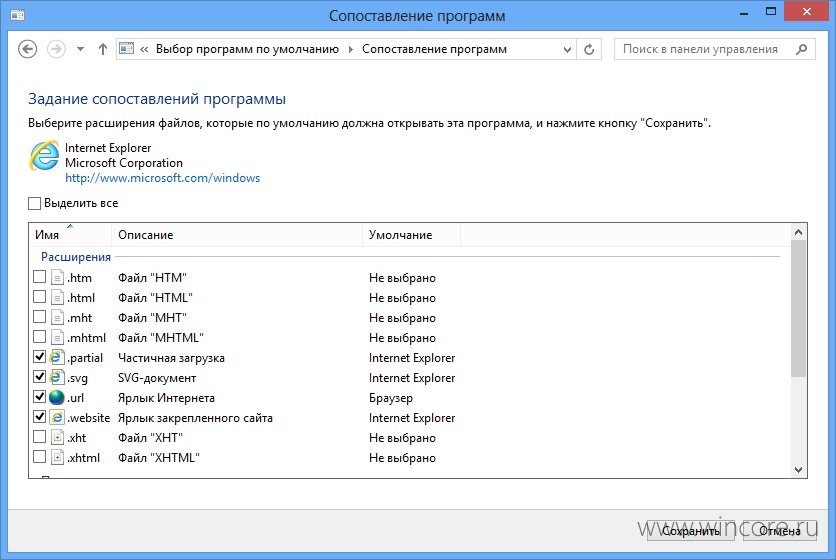This screenshot has width=836, height=560.
Task: Enable the .mht extension checkbox
Action: 39,317
